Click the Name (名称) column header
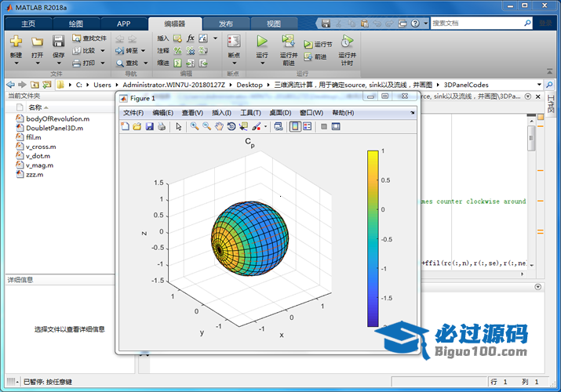The width and height of the screenshot is (561, 392). tap(35, 107)
